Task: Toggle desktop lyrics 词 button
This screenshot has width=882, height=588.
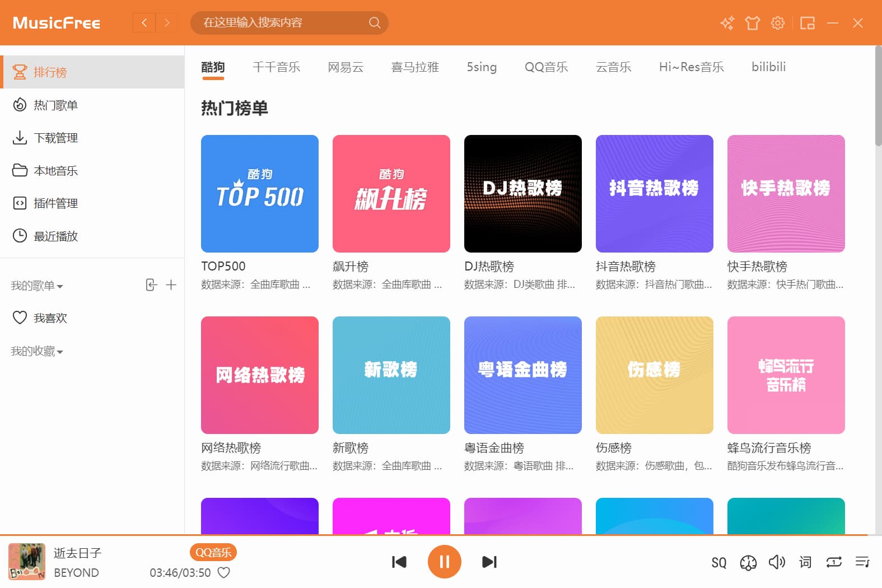Action: tap(805, 562)
